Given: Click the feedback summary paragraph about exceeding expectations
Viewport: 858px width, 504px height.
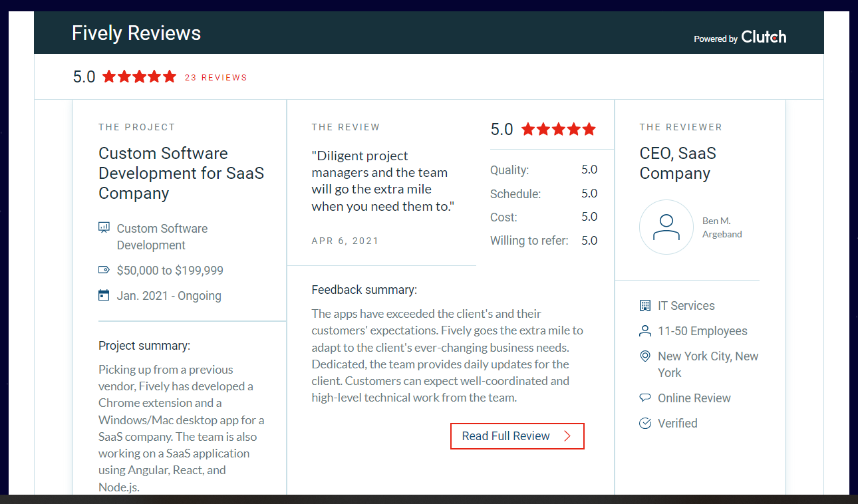Looking at the screenshot, I should [448, 356].
